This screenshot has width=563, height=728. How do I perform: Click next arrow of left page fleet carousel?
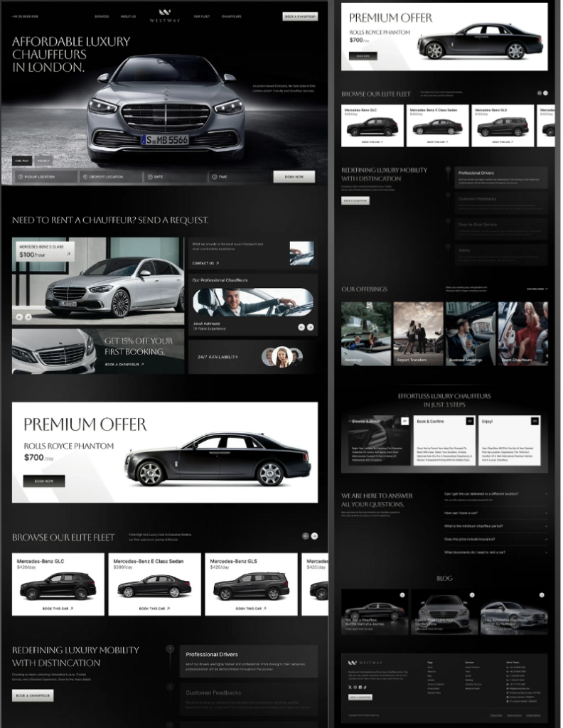[315, 536]
